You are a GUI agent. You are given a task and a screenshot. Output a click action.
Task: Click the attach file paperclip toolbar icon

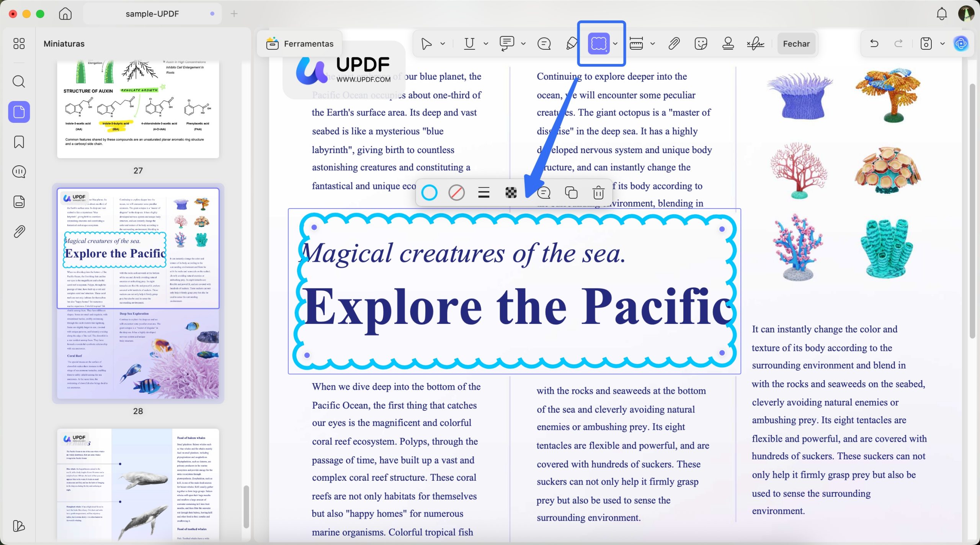tap(674, 44)
